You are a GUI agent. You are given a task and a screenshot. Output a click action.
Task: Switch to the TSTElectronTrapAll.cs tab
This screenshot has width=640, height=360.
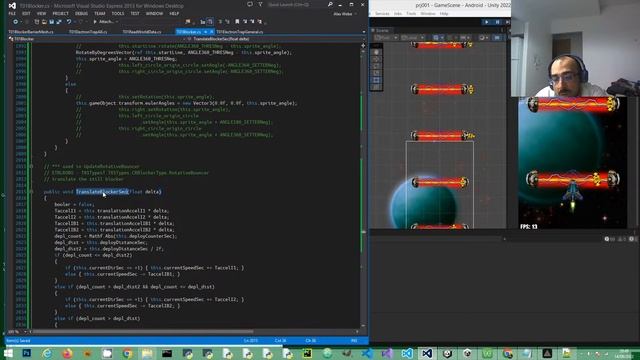(x=88, y=31)
